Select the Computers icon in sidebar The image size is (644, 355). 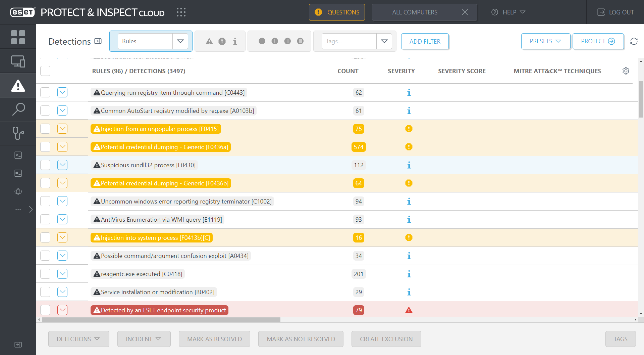pyautogui.click(x=18, y=61)
